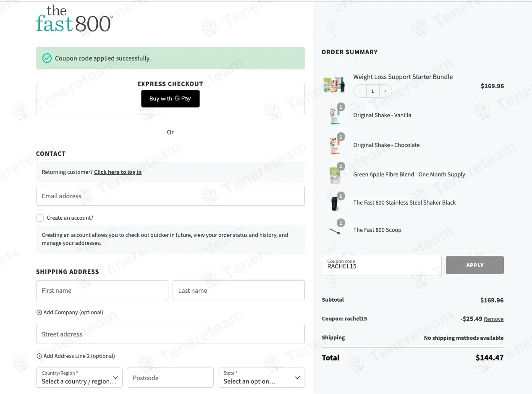Click the Original Shake Vanilla product image
This screenshot has width=532, height=394.
pos(335,116)
